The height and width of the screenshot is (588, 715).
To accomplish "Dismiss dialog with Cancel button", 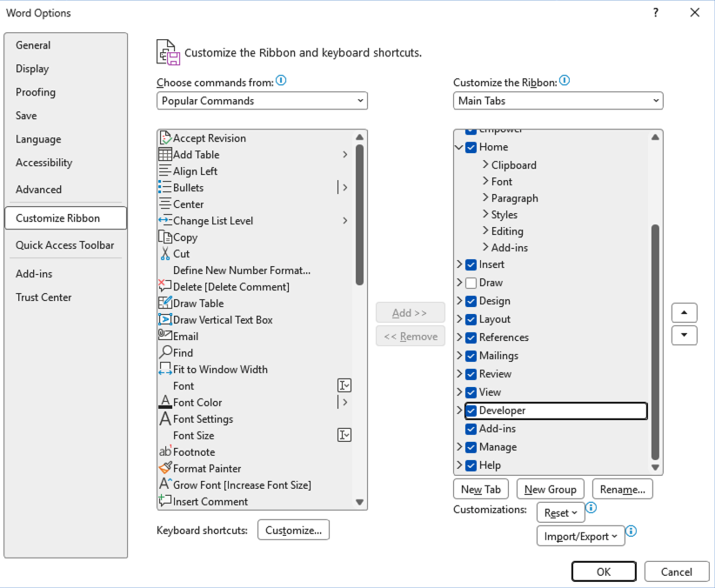I will click(x=676, y=571).
